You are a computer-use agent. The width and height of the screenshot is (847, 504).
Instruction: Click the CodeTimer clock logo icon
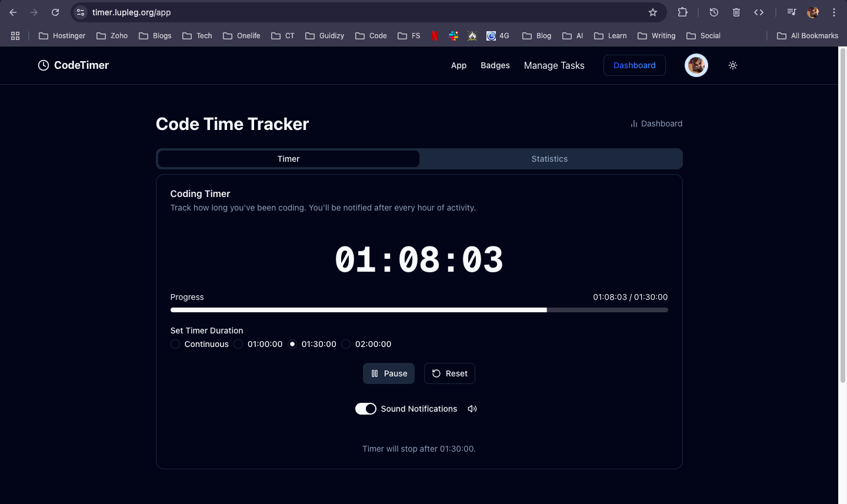pos(43,65)
